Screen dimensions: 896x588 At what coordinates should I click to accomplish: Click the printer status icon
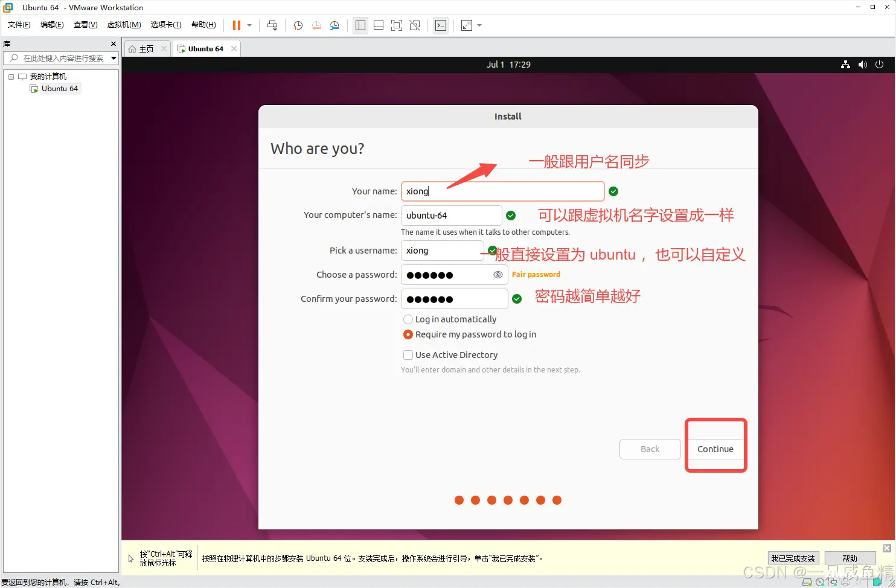[845, 583]
